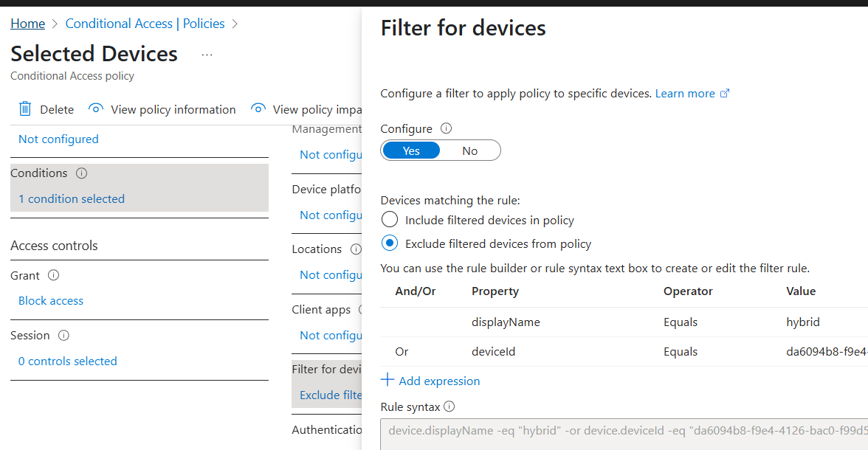
Task: Click Not configured under Locations
Action: [331, 274]
